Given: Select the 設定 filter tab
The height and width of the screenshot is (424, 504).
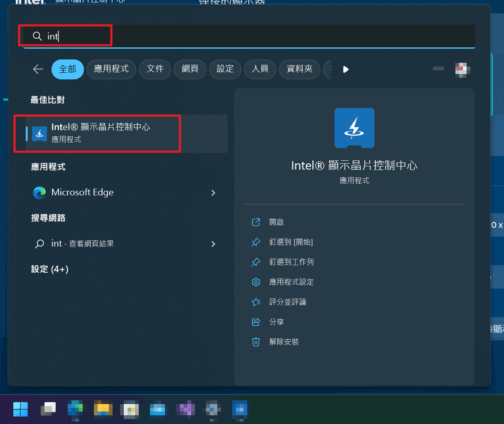Looking at the screenshot, I should [225, 69].
